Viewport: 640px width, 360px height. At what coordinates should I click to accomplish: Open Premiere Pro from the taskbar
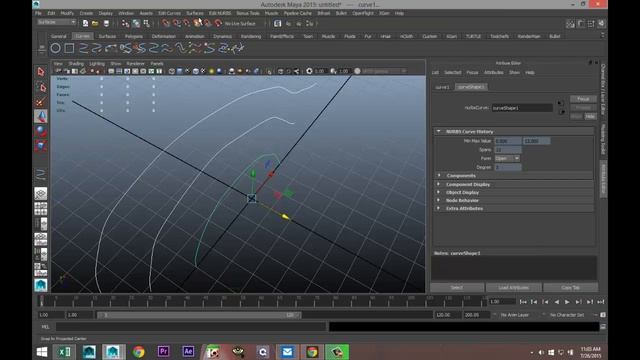(163, 351)
